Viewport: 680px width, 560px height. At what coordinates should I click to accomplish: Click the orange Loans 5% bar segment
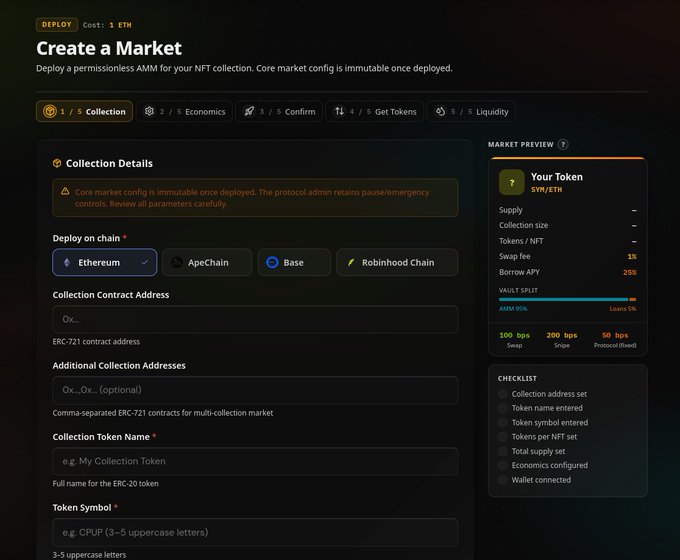tap(633, 299)
